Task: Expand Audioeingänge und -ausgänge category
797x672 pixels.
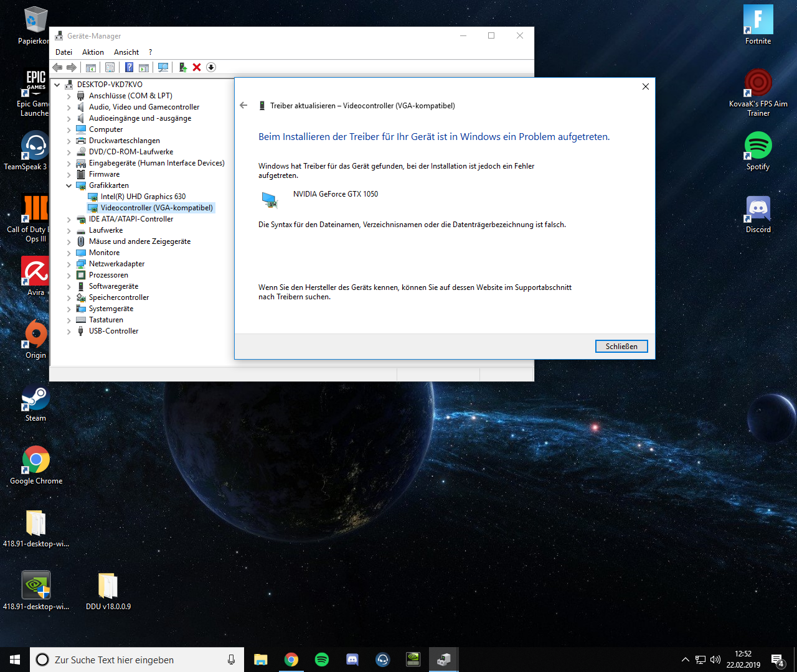Action: [68, 118]
